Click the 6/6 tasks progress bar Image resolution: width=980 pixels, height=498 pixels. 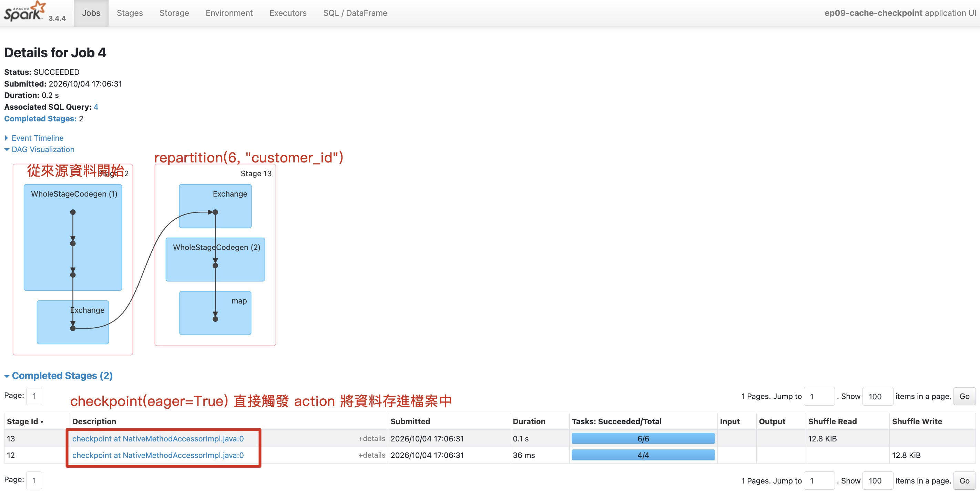click(643, 439)
